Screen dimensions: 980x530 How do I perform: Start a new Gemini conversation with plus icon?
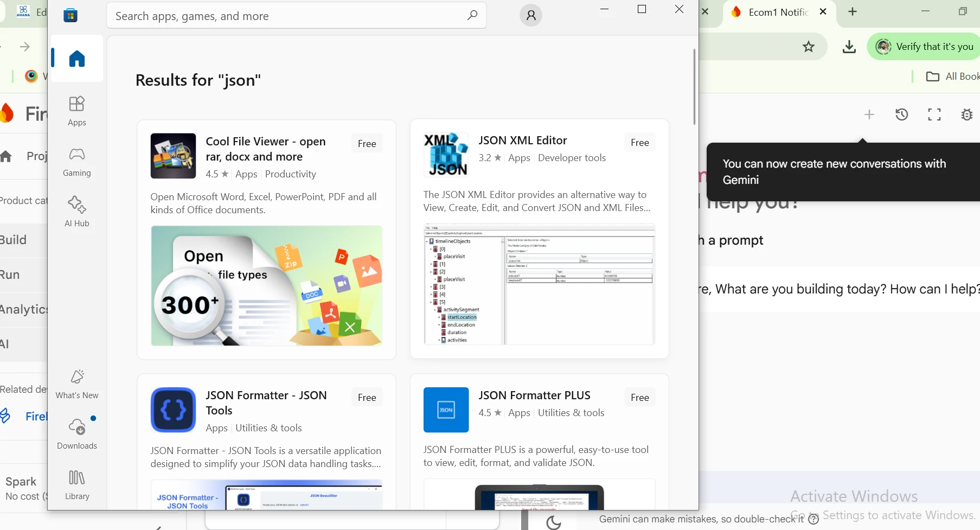pos(869,114)
